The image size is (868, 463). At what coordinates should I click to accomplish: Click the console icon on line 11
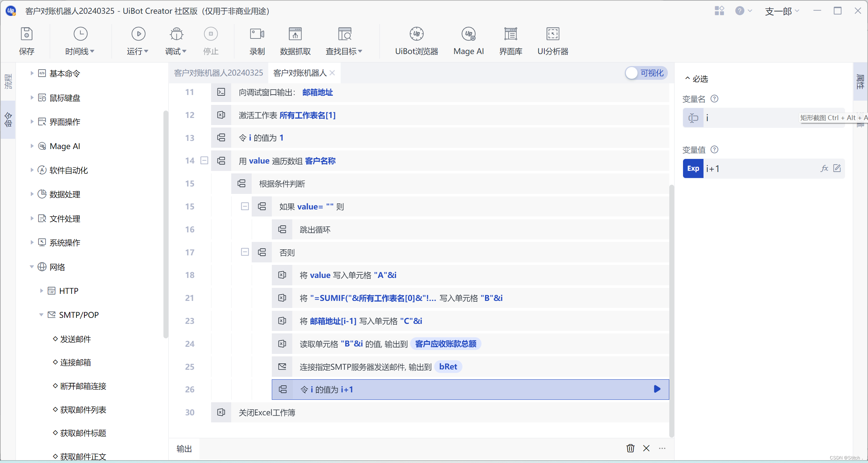(x=221, y=92)
